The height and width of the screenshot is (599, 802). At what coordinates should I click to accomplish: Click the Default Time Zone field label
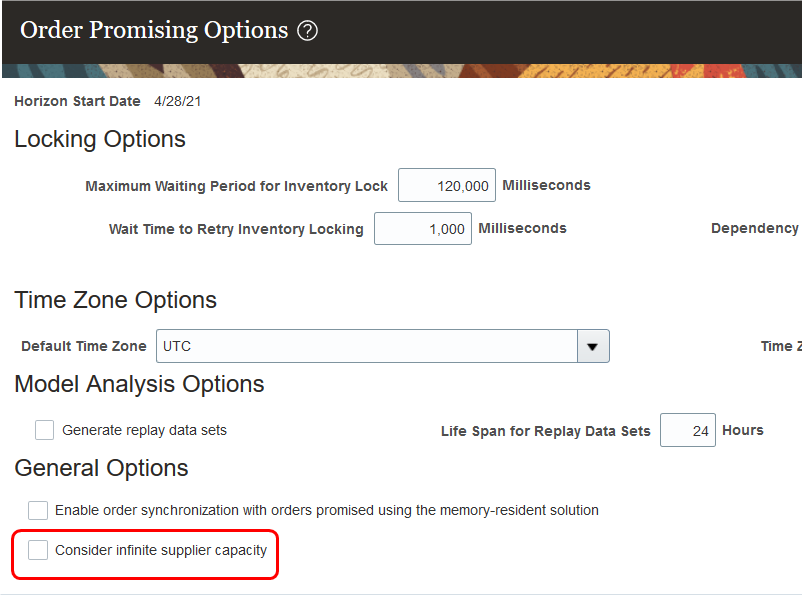pyautogui.click(x=84, y=346)
